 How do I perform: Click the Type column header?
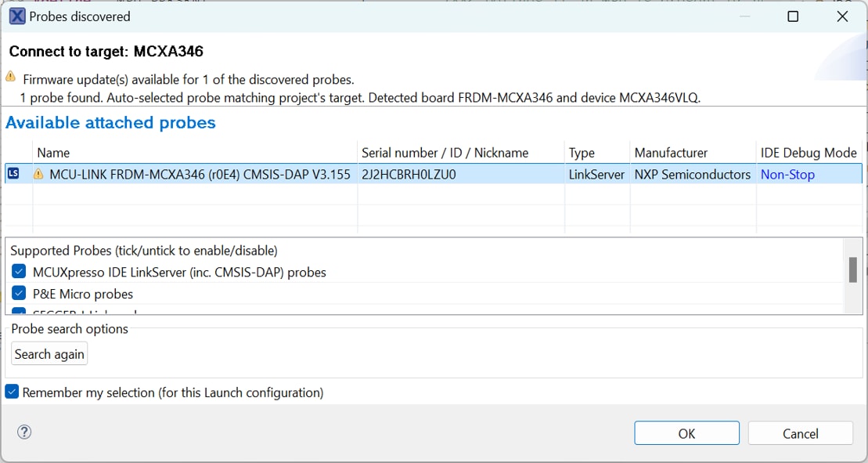click(x=582, y=153)
